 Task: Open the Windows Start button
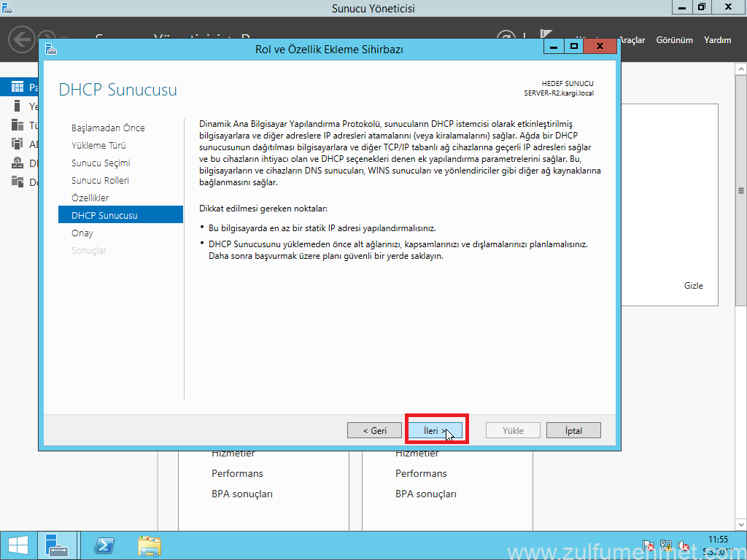coord(18,545)
